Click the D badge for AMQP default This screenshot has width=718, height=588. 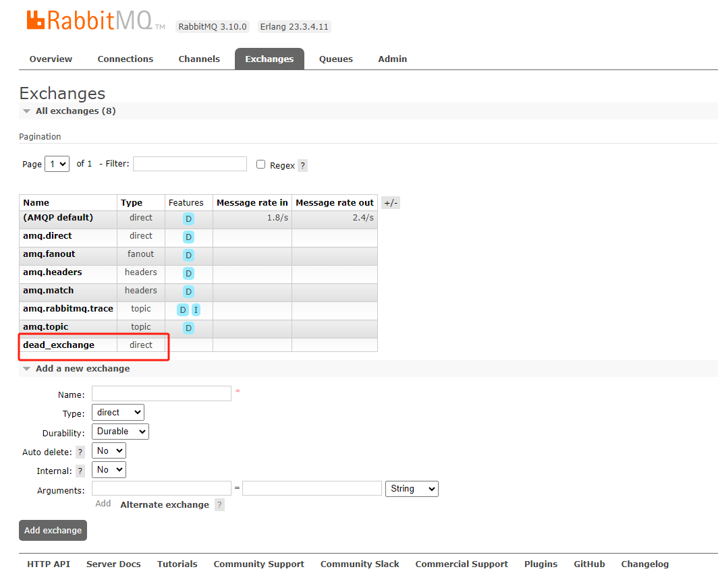click(188, 218)
